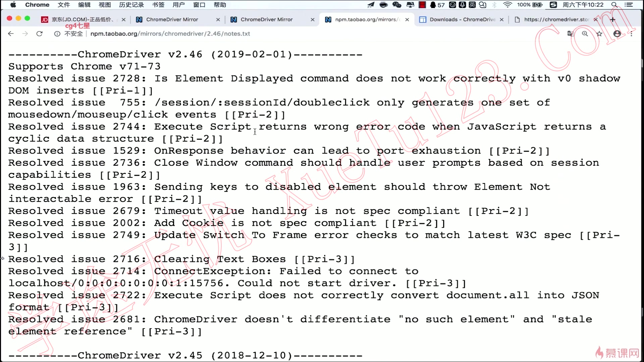Click the translate page icon
Screen dimensions: 644x362
tap(571, 34)
